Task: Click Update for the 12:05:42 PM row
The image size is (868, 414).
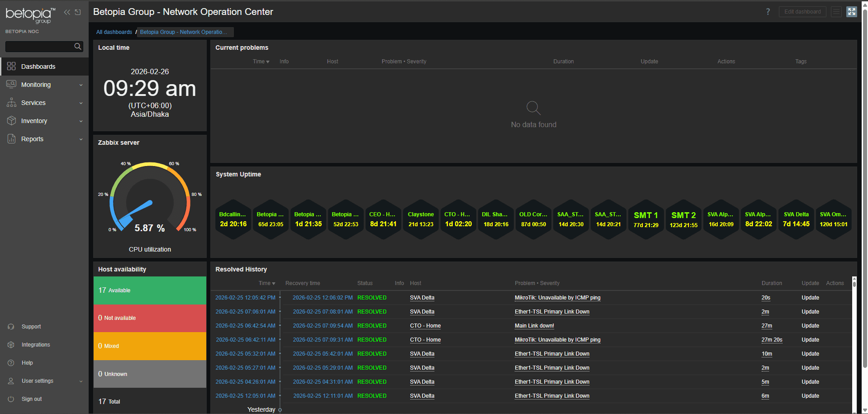Action: click(810, 298)
